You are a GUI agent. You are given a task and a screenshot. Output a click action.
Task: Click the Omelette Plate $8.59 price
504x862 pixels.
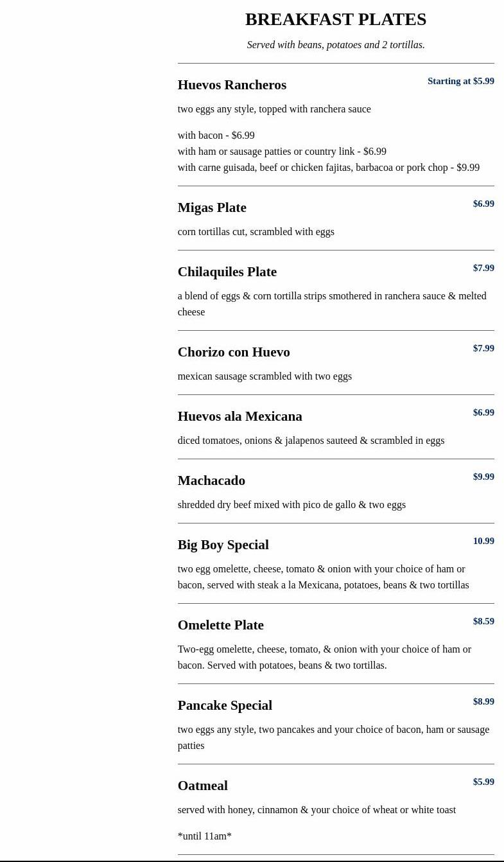483,621
